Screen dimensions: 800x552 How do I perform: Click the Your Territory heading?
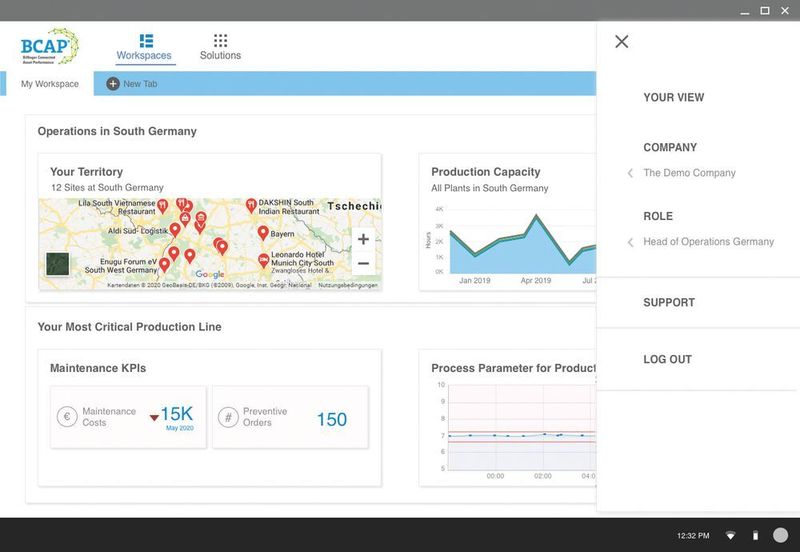86,172
